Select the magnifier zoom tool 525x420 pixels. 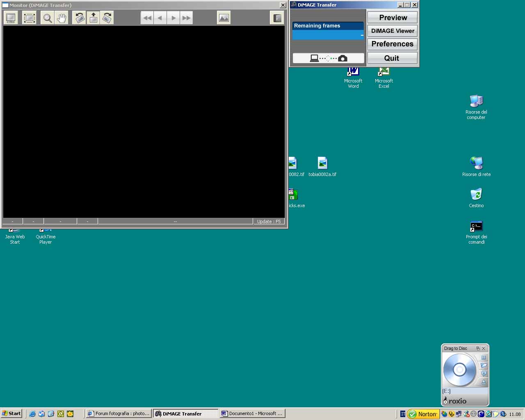click(48, 18)
